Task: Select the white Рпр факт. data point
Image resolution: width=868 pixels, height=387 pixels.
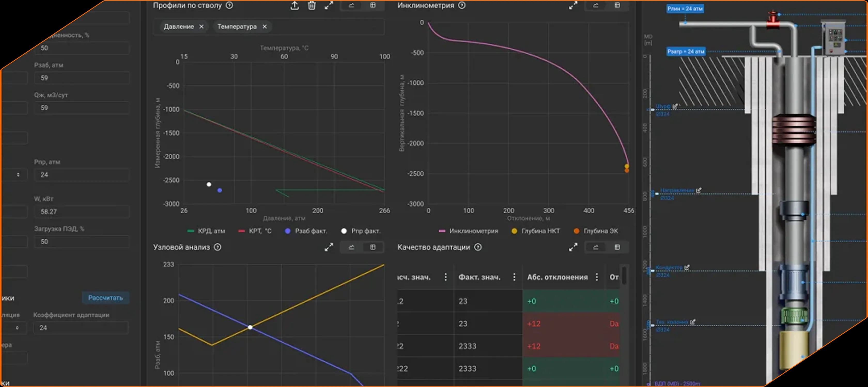Action: [x=209, y=184]
